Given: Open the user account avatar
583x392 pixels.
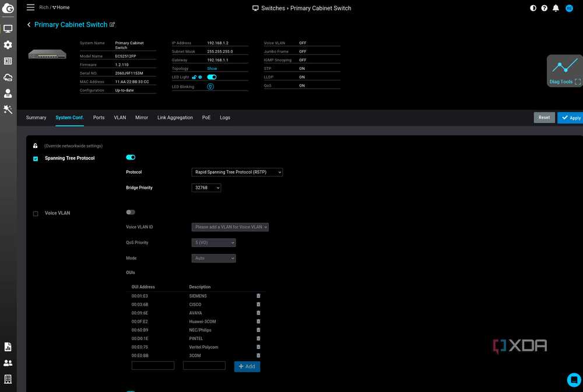Looking at the screenshot, I should (x=569, y=8).
